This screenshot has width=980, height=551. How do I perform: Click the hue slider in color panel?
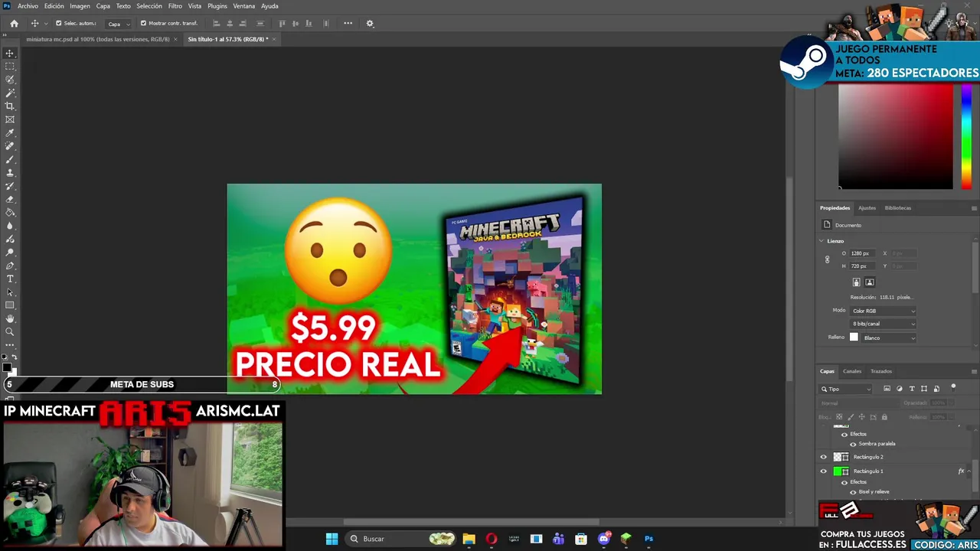pos(967,137)
